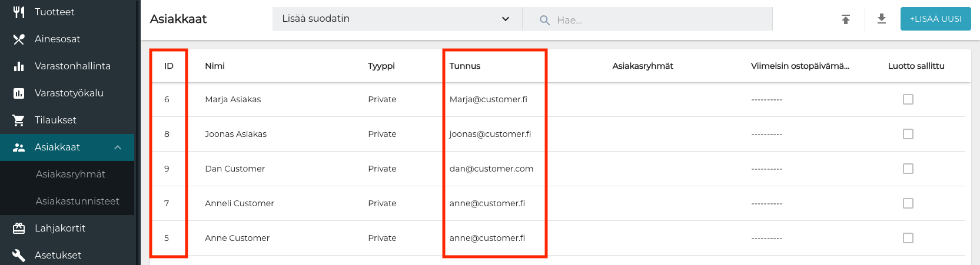Viewport: 980px width, 265px height.
Task: Click the Varastonhallinta bar chart icon
Action: tap(19, 66)
